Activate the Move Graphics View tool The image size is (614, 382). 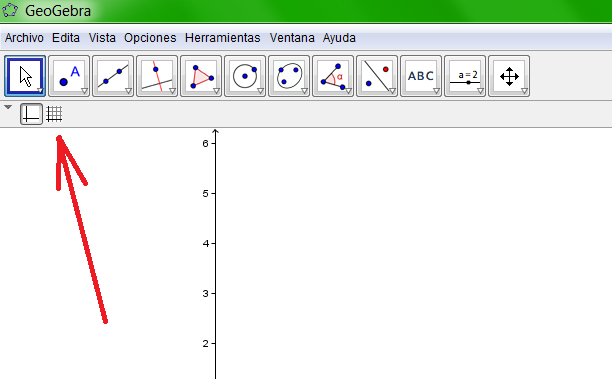(x=509, y=76)
